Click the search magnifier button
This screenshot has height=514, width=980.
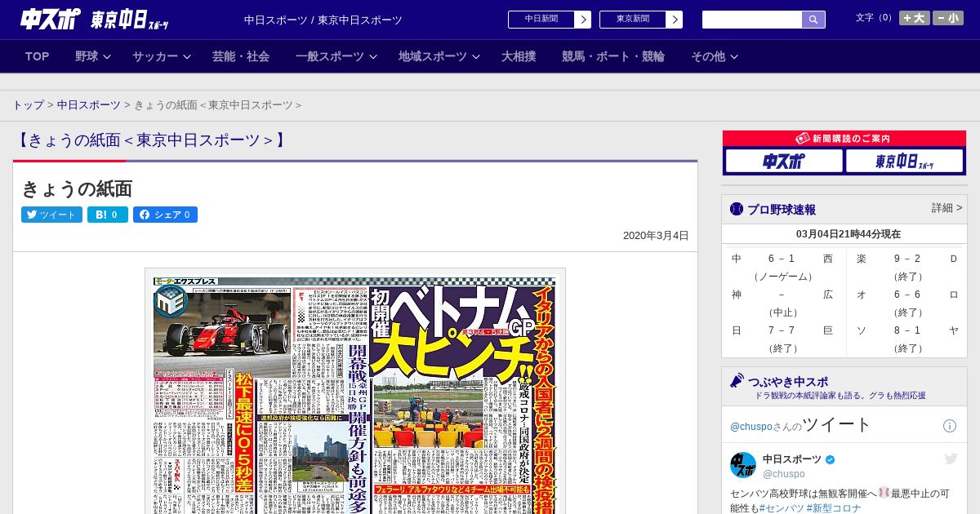[x=813, y=20]
